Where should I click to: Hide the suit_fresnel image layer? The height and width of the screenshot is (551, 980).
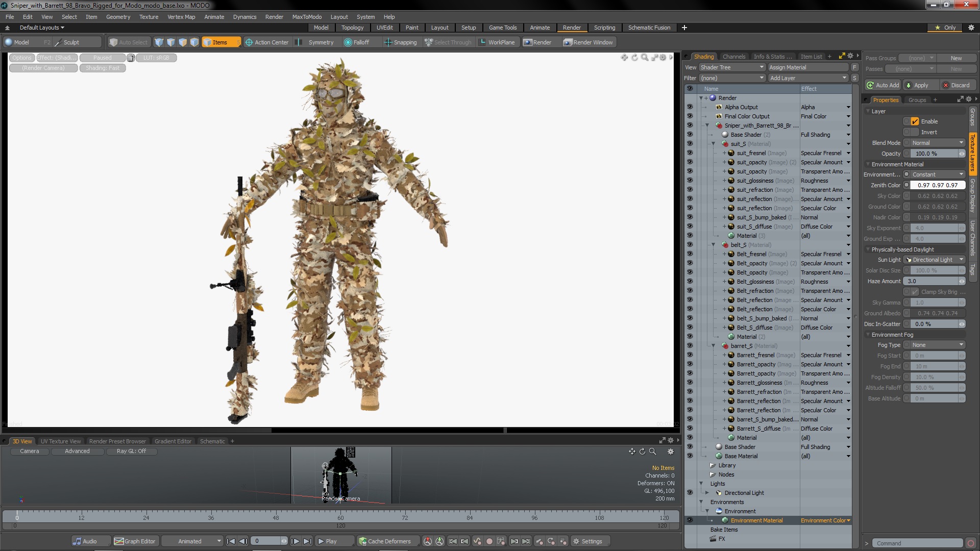(690, 153)
